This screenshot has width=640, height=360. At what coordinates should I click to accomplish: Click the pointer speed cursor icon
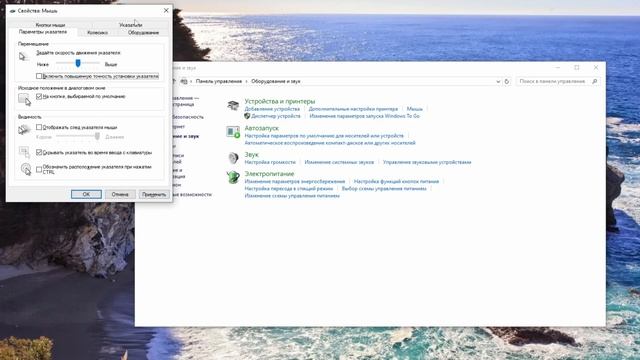pos(23,56)
